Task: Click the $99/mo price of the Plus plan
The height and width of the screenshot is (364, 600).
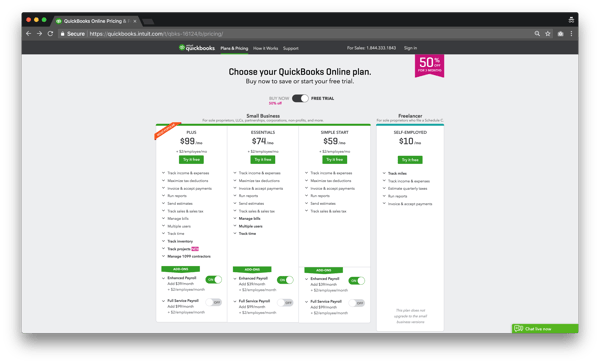Action: [x=191, y=141]
